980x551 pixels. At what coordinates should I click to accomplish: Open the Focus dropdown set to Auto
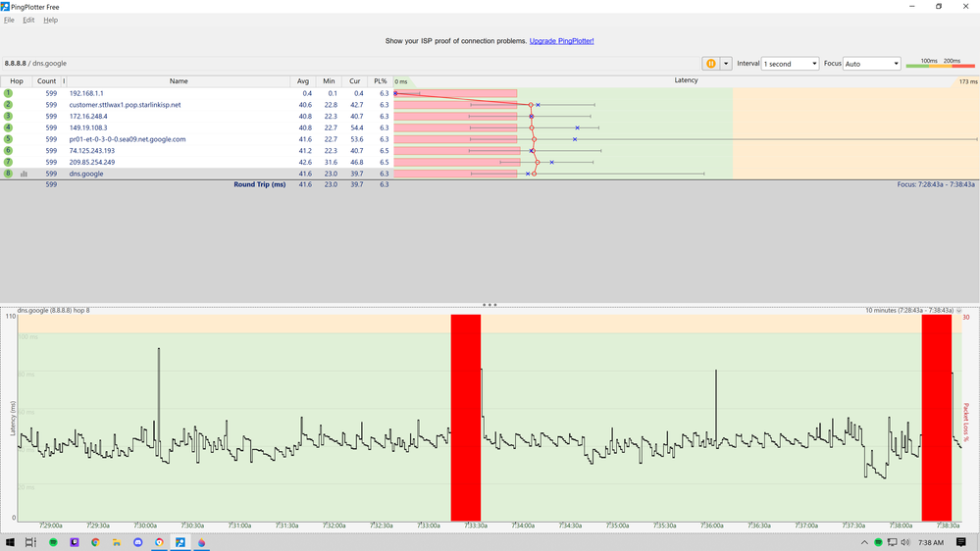[871, 64]
